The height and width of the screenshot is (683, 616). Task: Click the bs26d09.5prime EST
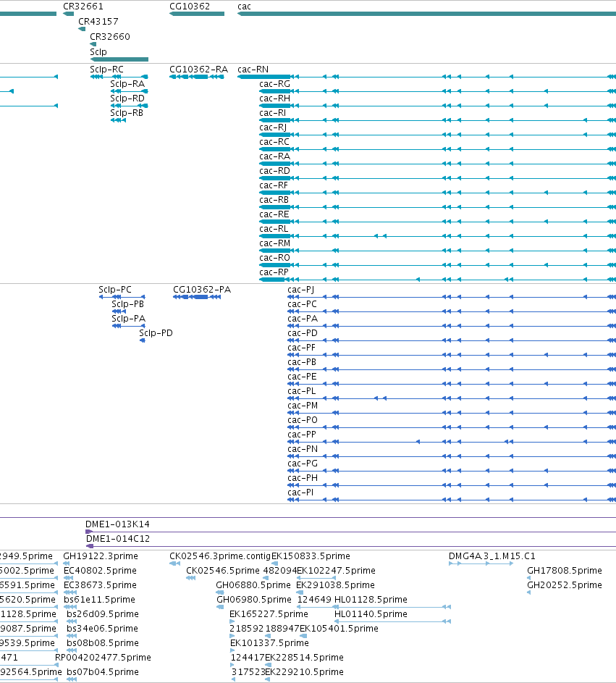[x=72, y=621]
